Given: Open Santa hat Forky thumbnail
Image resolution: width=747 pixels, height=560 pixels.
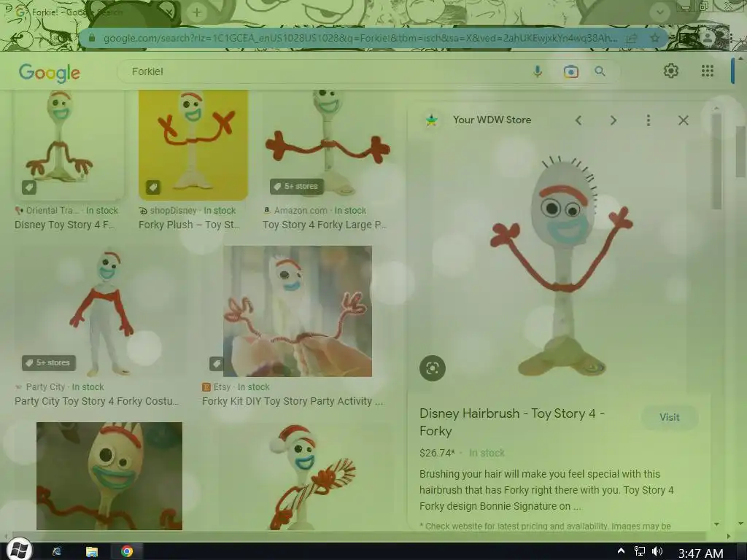Looking at the screenshot, I should [x=307, y=475].
